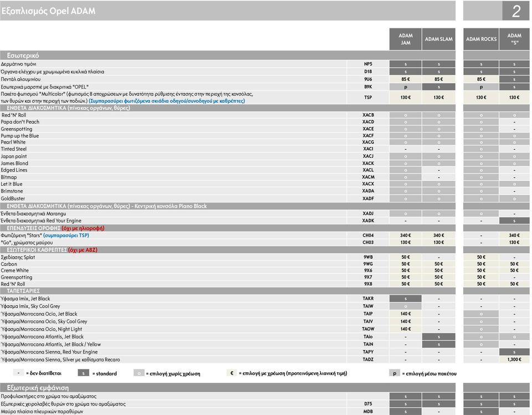Click the row label 'Carbon'
532x415 pixels.
(9, 264)
